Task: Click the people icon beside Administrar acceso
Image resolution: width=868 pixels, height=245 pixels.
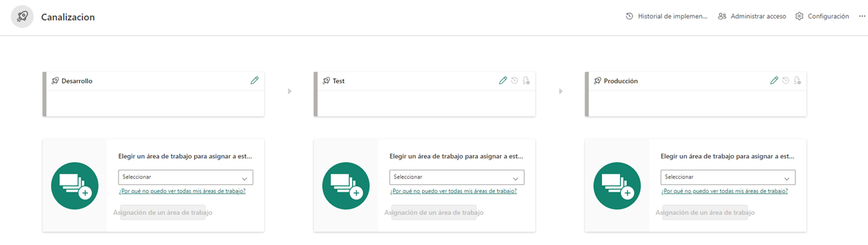Action: pyautogui.click(x=722, y=17)
